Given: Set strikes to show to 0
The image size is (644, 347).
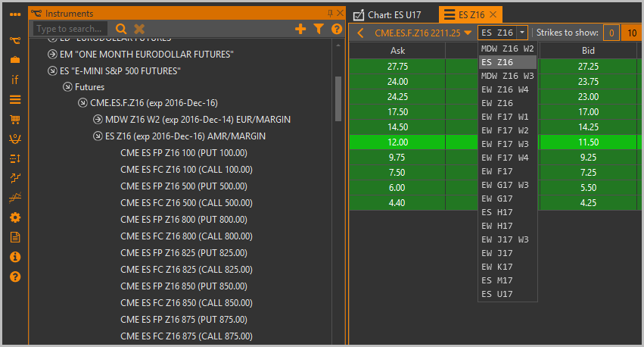Looking at the screenshot, I should pyautogui.click(x=611, y=33).
